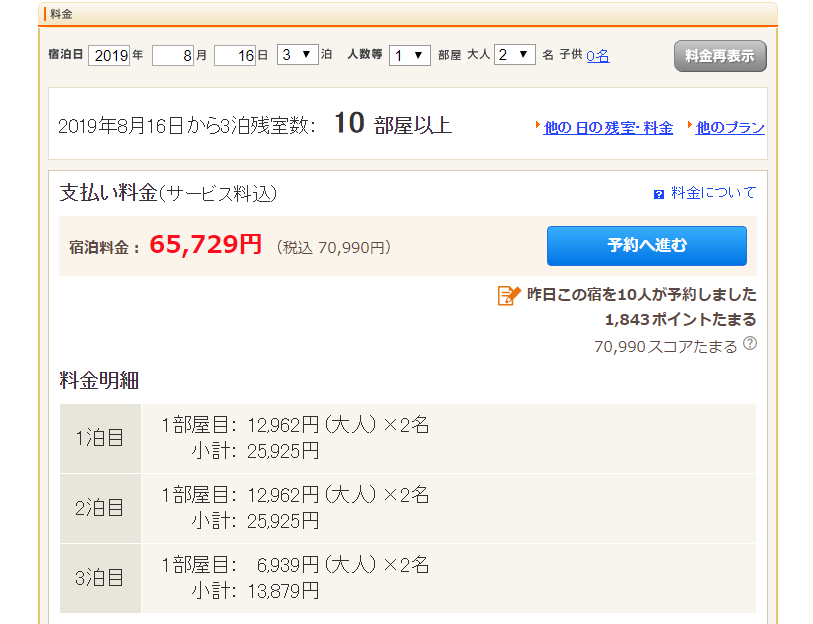Click the orange arrow before 他のプラン
Screen dimensions: 813x624
(690, 127)
